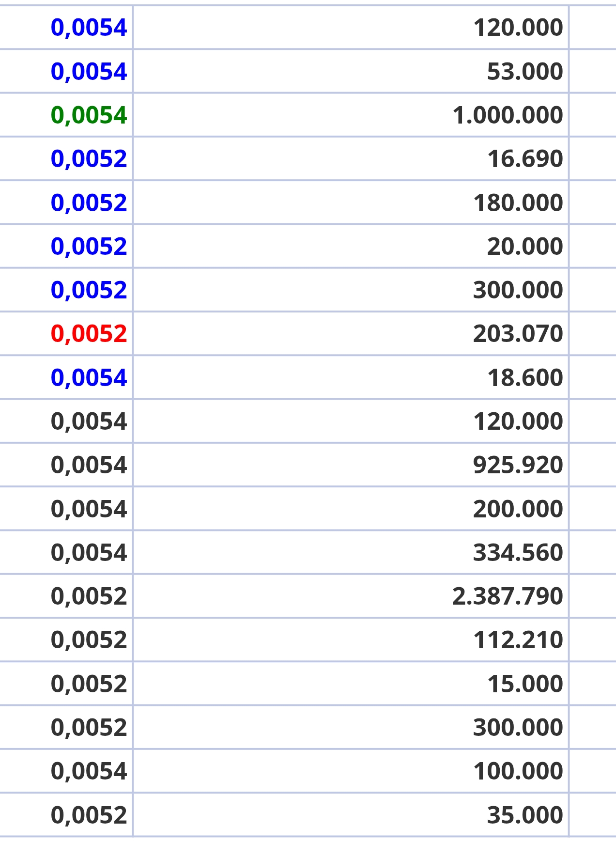This screenshot has width=616, height=842.
Task: Select the 180.000 volume cell
Action: (x=518, y=203)
